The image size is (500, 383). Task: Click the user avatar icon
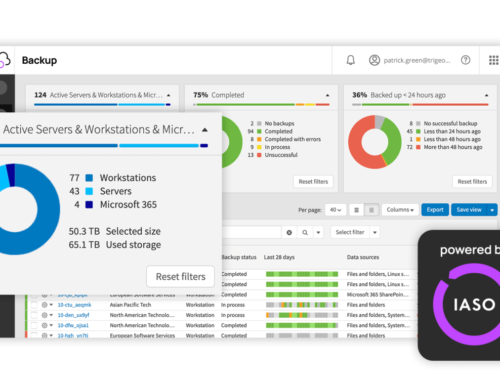tap(374, 60)
